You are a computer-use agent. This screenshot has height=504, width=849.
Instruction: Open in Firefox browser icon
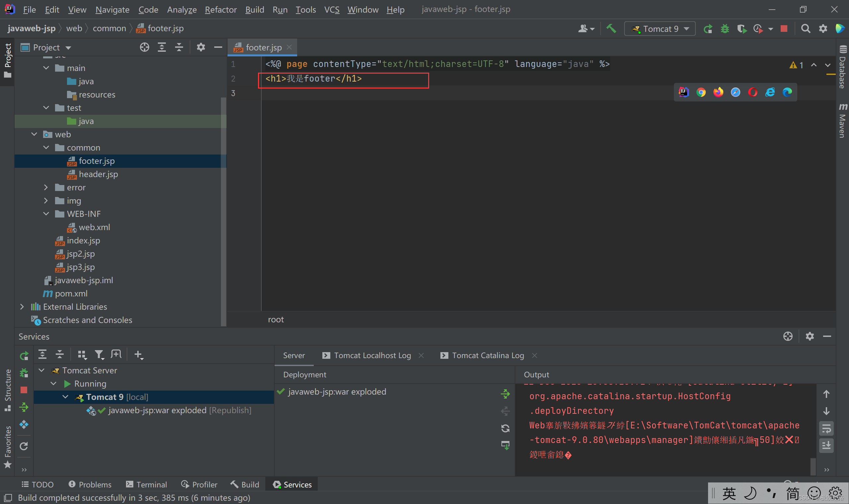tap(718, 92)
